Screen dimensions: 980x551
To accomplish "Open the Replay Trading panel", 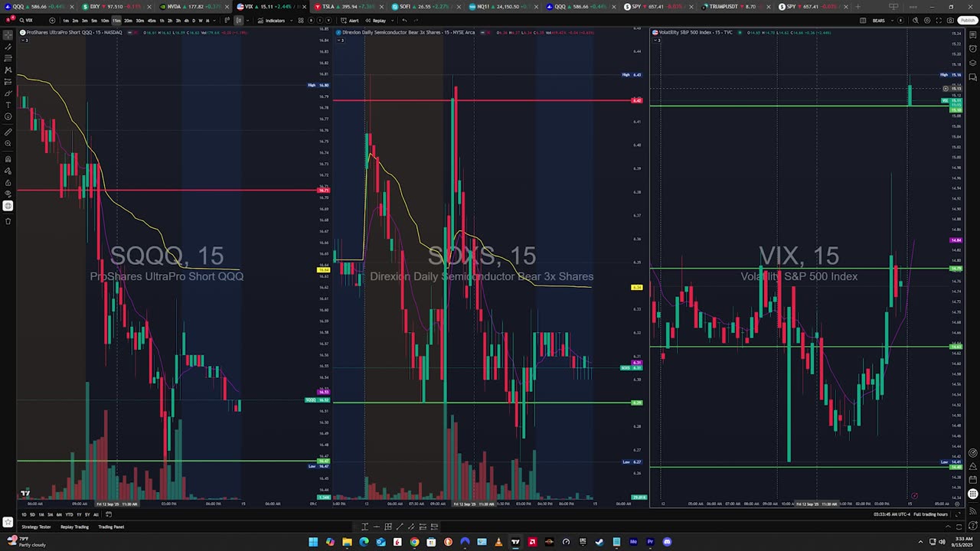I will click(74, 527).
